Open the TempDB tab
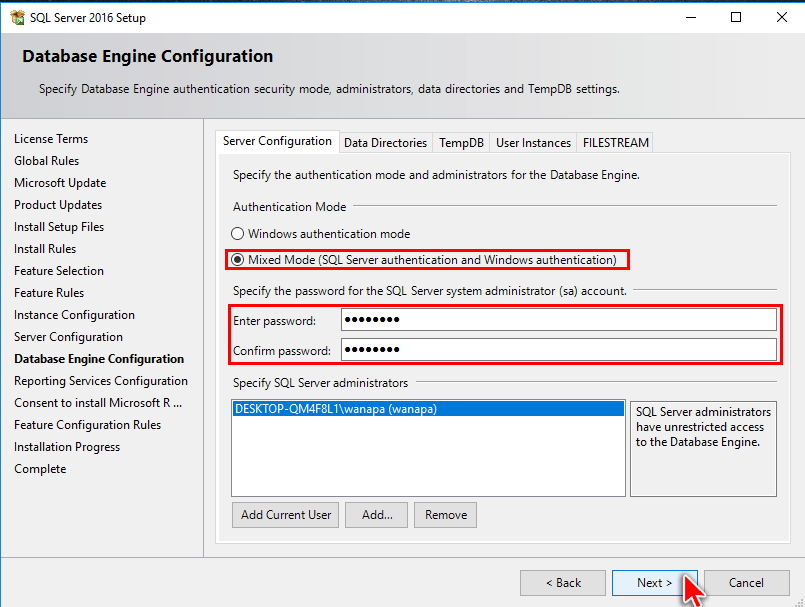 (461, 143)
